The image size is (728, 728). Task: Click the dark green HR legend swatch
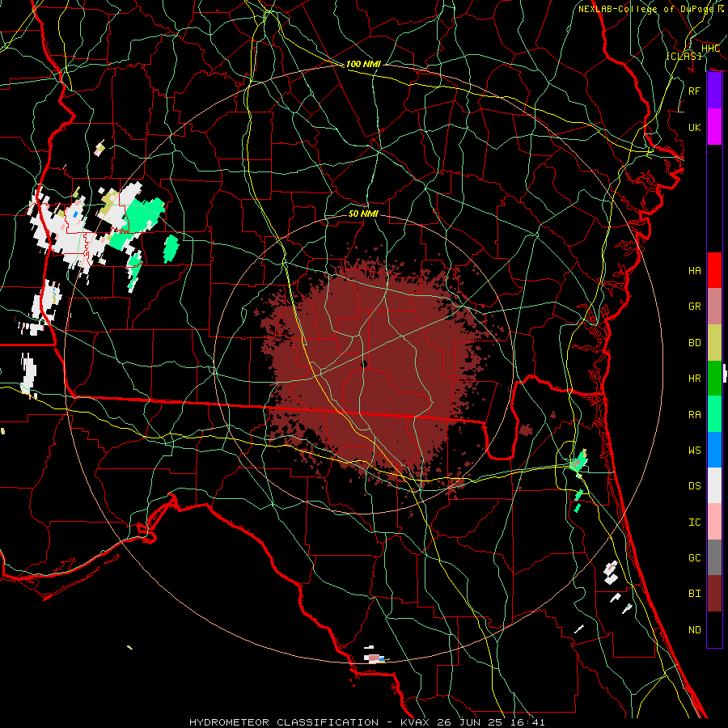click(x=714, y=379)
